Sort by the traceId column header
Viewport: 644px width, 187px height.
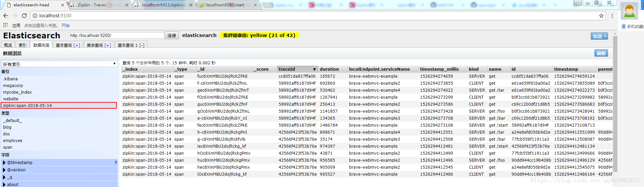tap(297, 69)
